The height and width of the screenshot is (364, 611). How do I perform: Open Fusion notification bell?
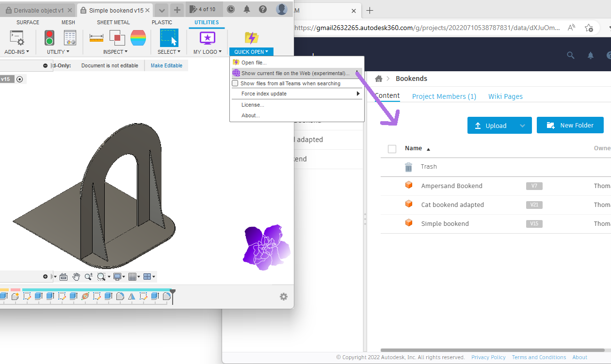(247, 9)
